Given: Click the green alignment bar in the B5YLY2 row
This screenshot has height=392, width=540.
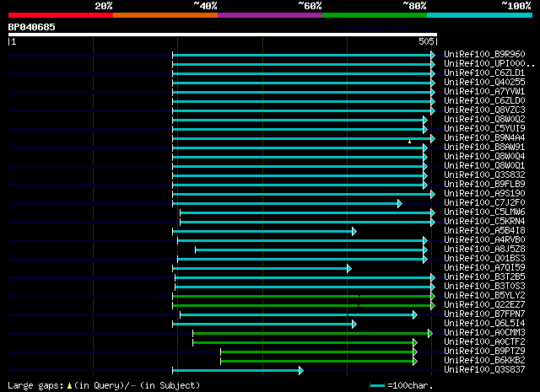Looking at the screenshot, I should tap(301, 297).
